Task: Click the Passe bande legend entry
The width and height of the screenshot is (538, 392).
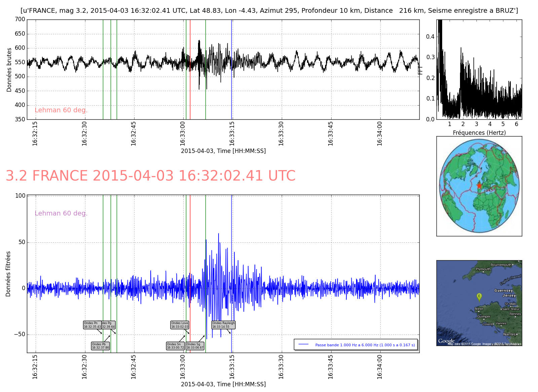Action: click(356, 345)
